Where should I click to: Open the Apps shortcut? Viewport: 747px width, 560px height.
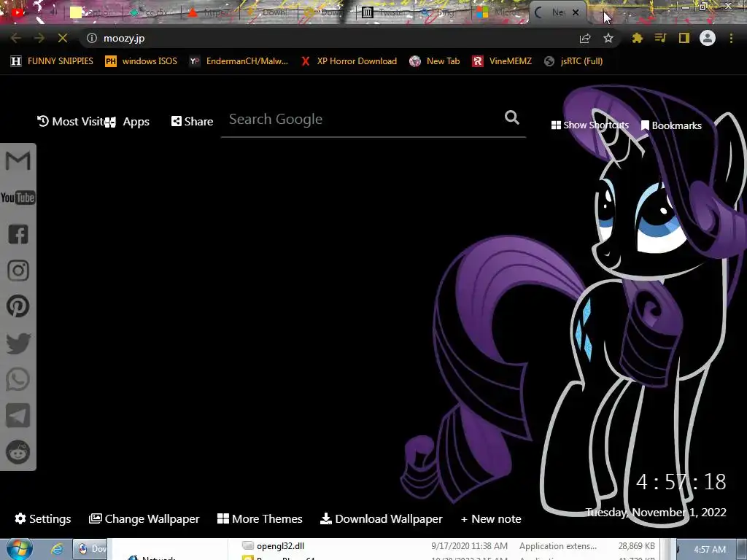pyautogui.click(x=127, y=122)
